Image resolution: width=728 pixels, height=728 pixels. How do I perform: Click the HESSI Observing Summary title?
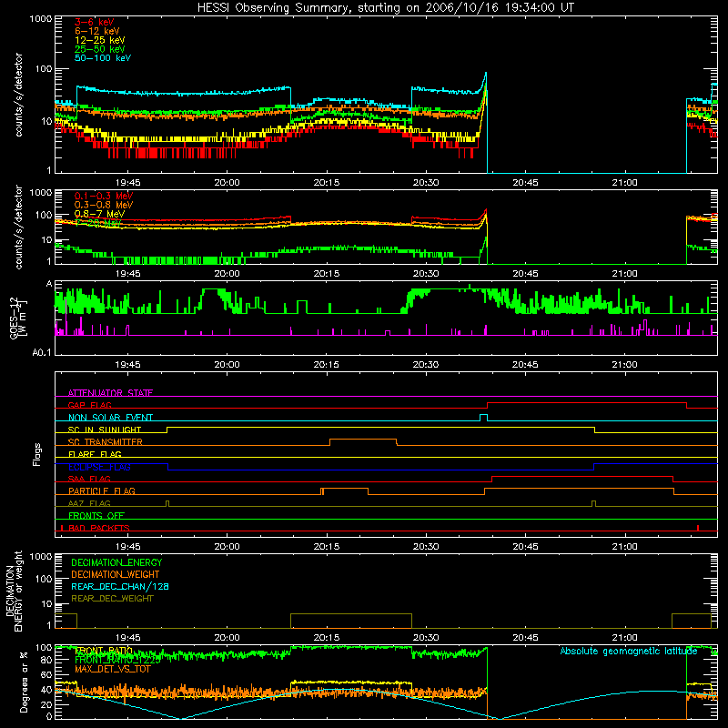click(x=385, y=8)
